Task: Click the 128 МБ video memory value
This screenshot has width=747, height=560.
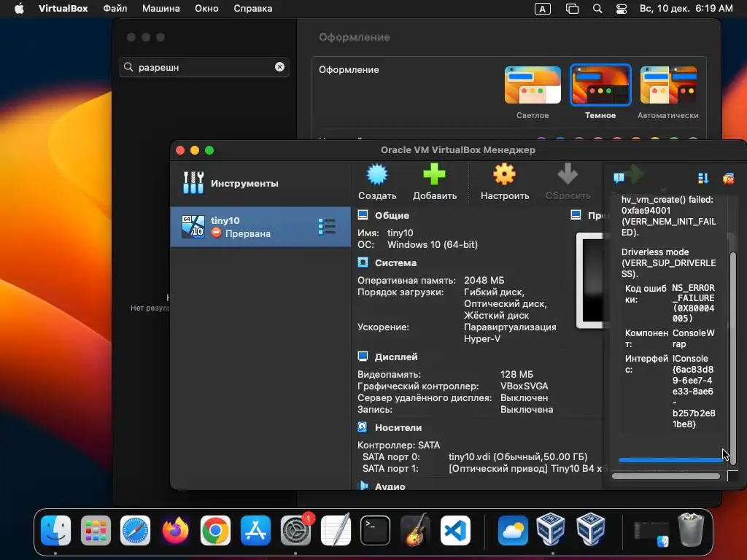Action: tap(516, 374)
